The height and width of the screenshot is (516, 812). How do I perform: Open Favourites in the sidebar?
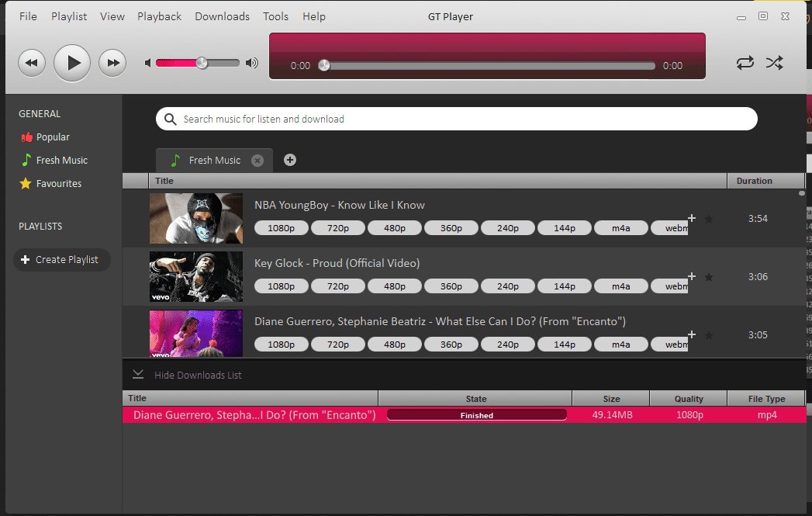point(50,183)
